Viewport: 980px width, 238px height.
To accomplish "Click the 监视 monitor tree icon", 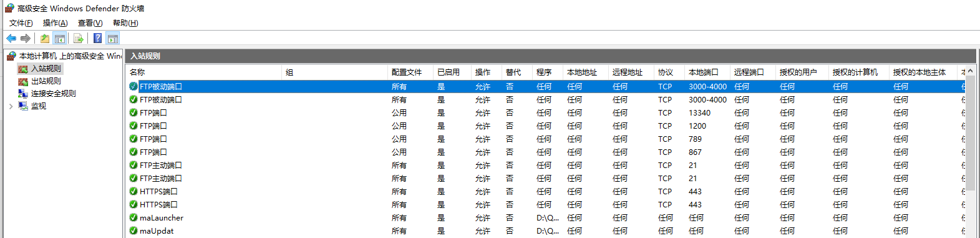I will tap(23, 106).
